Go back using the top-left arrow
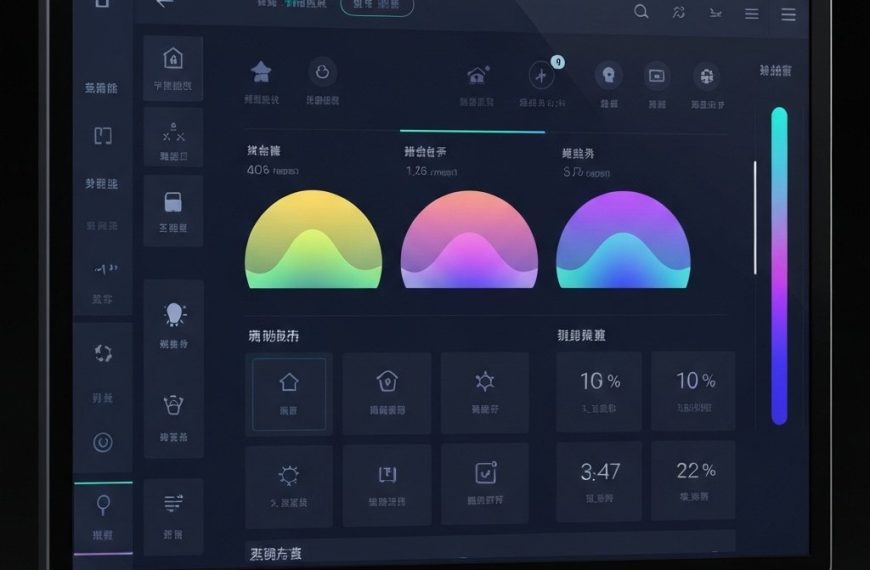The image size is (870, 570). (165, 3)
